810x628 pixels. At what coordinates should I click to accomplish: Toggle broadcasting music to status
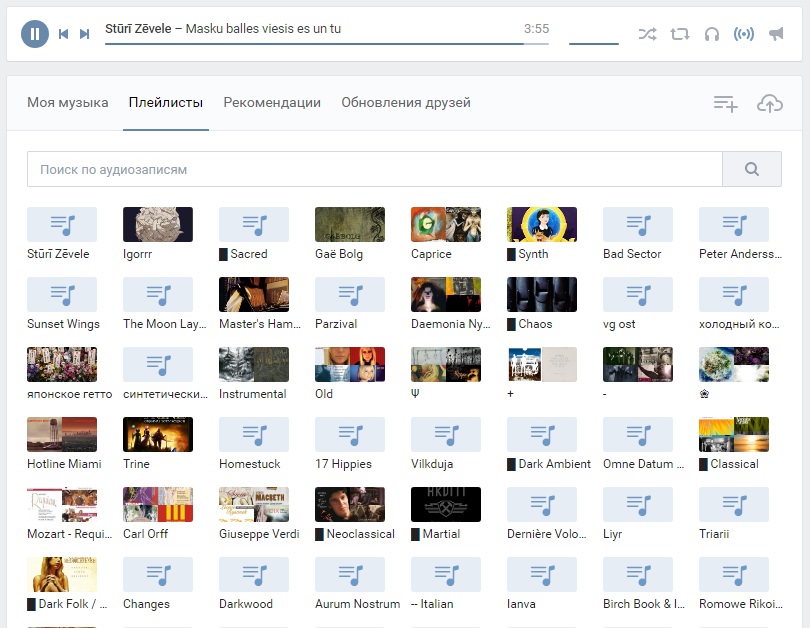pyautogui.click(x=744, y=34)
